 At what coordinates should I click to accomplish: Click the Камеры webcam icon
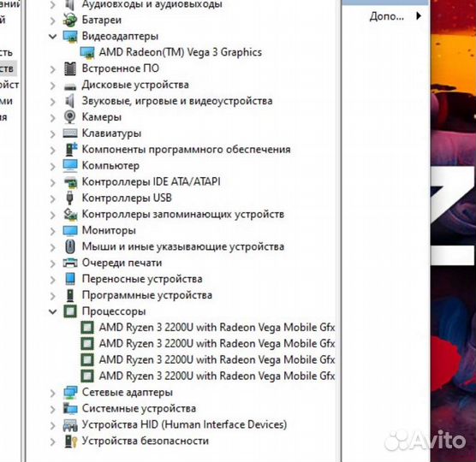[70, 117]
